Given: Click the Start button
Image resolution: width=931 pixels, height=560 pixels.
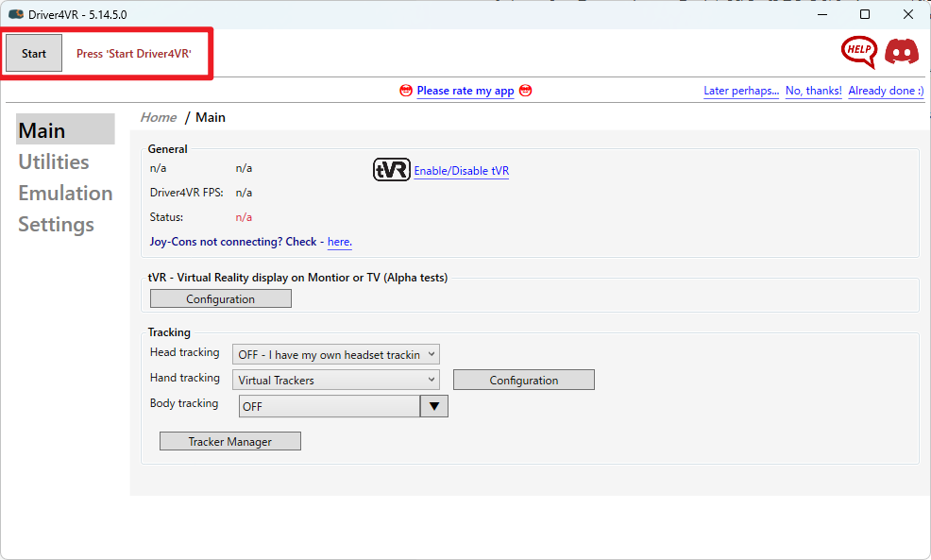Looking at the screenshot, I should pos(34,53).
